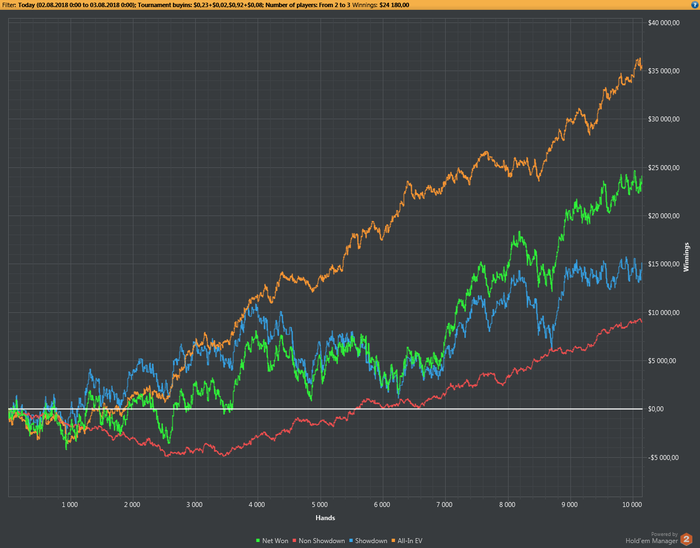Click the $40 000,00 axis label

(664, 23)
